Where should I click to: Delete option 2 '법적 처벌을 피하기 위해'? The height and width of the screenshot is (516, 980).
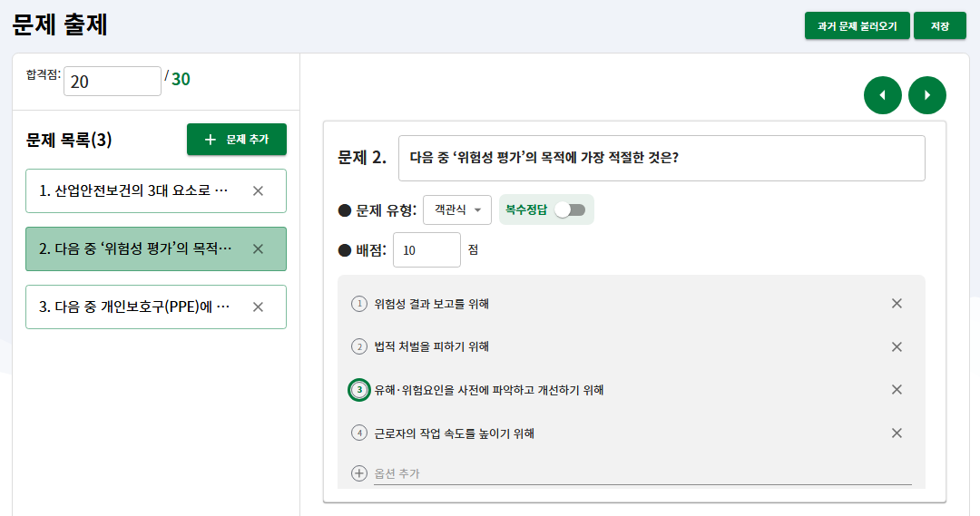coord(897,346)
